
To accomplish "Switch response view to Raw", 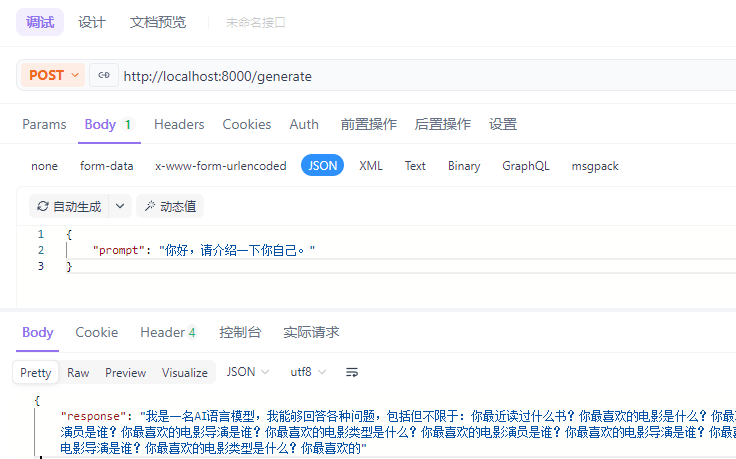I will pyautogui.click(x=78, y=372).
